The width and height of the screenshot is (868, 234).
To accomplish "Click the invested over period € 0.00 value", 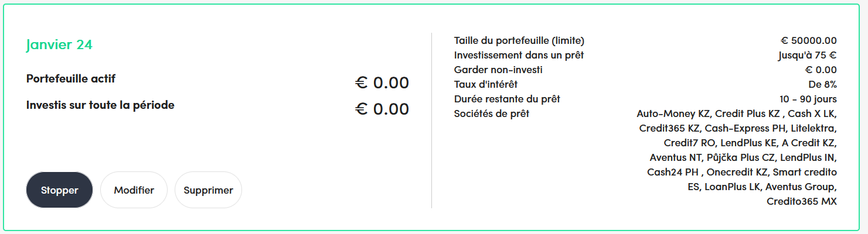I will 382,109.
